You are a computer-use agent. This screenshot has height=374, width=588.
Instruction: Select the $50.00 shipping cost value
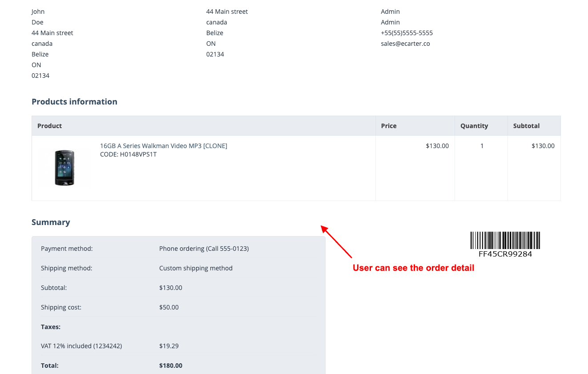pyautogui.click(x=169, y=307)
